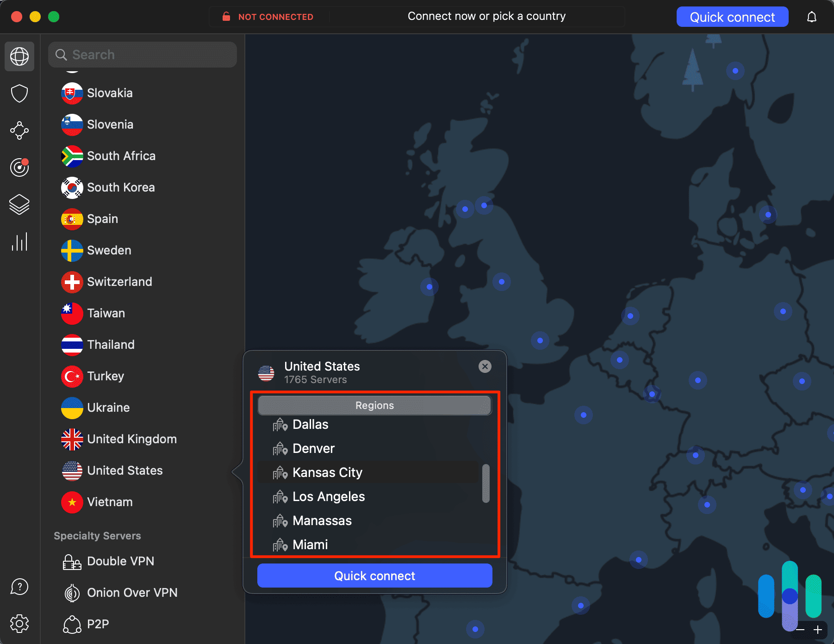This screenshot has height=644, width=834.
Task: Select Onion Over VPN specialty server
Action: [x=132, y=593]
